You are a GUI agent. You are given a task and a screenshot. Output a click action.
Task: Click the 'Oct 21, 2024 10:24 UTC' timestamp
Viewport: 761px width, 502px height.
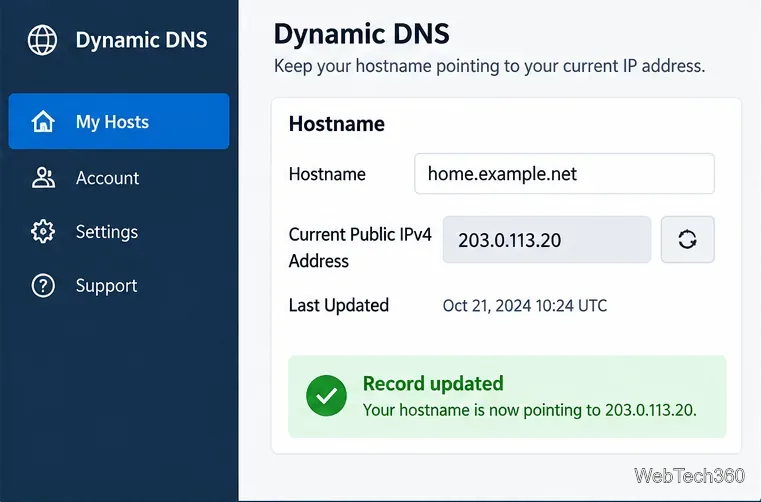click(x=525, y=306)
